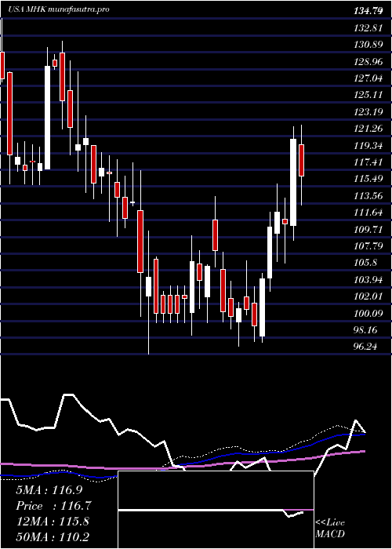Image resolution: width=392 pixels, height=549 pixels.
Task: Click the '<<Live MACD' label
Action: [x=330, y=529]
